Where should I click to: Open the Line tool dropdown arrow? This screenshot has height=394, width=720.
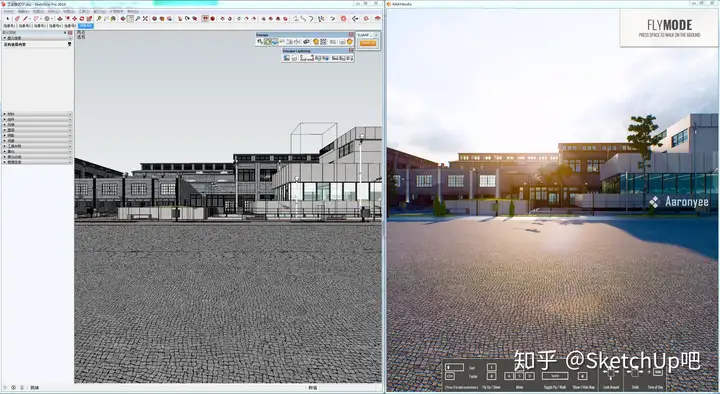click(30, 18)
